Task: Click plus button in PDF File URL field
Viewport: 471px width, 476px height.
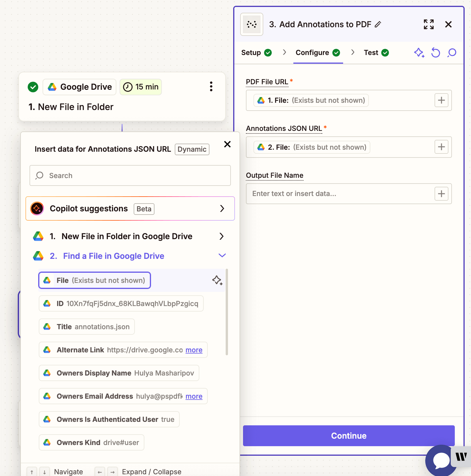Action: (x=441, y=100)
